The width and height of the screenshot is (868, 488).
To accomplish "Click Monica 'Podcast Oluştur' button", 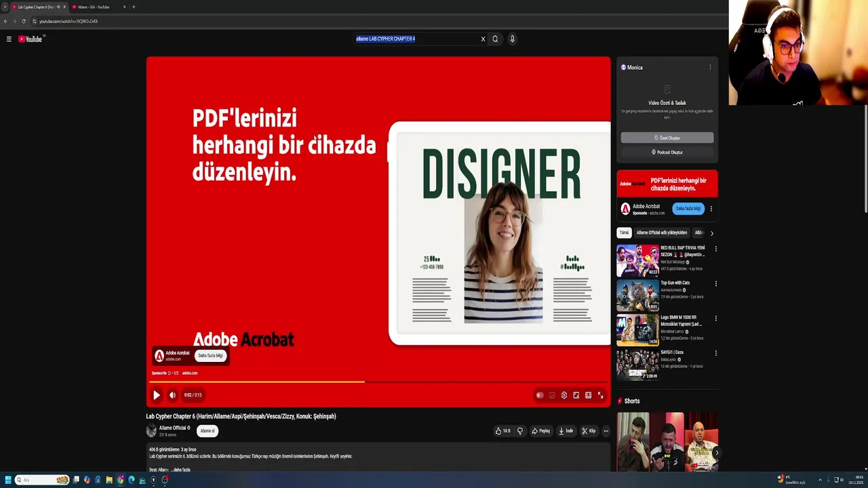I will 667,152.
